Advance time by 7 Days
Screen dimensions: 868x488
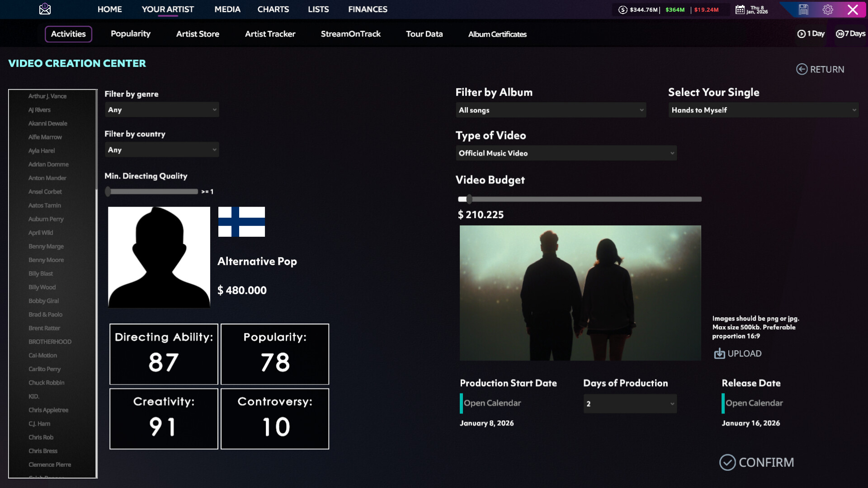[850, 34]
